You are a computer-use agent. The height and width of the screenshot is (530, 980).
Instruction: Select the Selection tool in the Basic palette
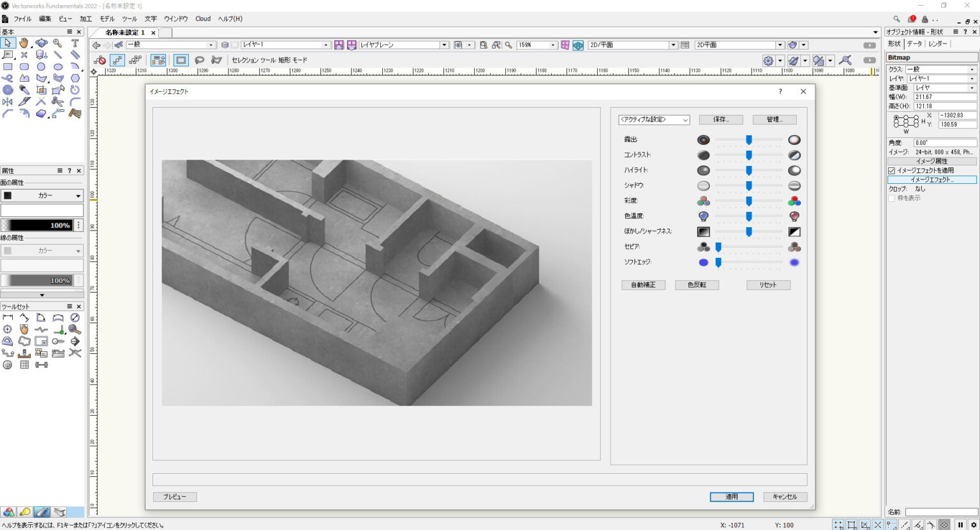click(8, 43)
